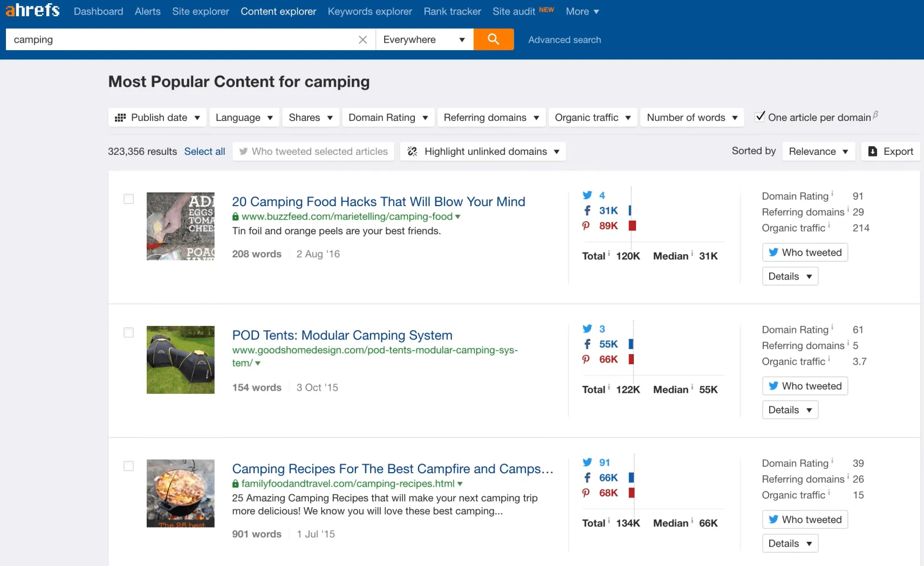Click the ahrefs logo
Screen dimensions: 924x566
(32, 10)
